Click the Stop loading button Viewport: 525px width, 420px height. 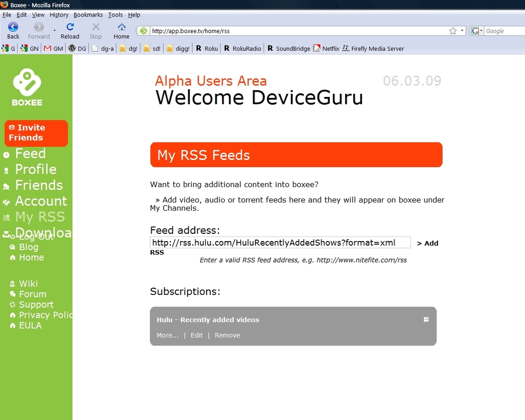[96, 31]
